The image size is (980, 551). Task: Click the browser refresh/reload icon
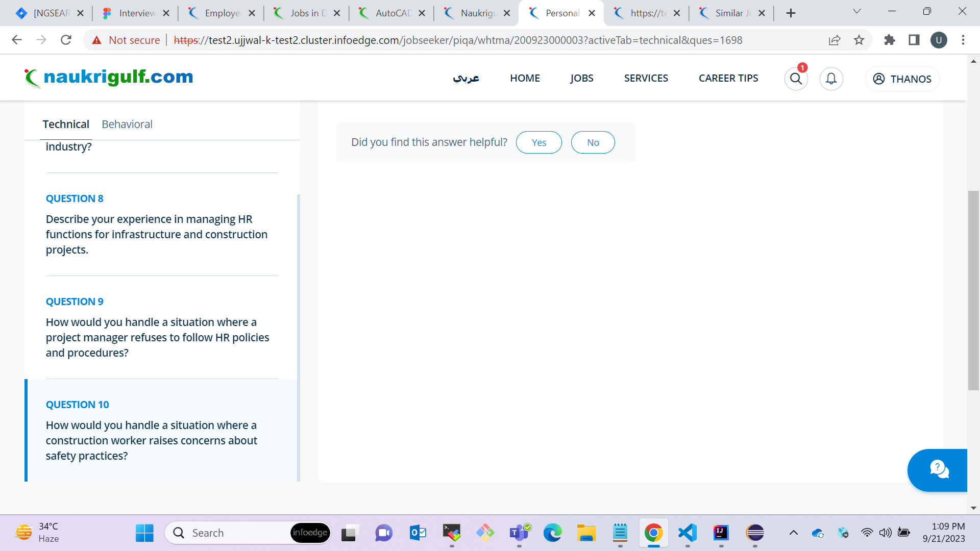66,40
